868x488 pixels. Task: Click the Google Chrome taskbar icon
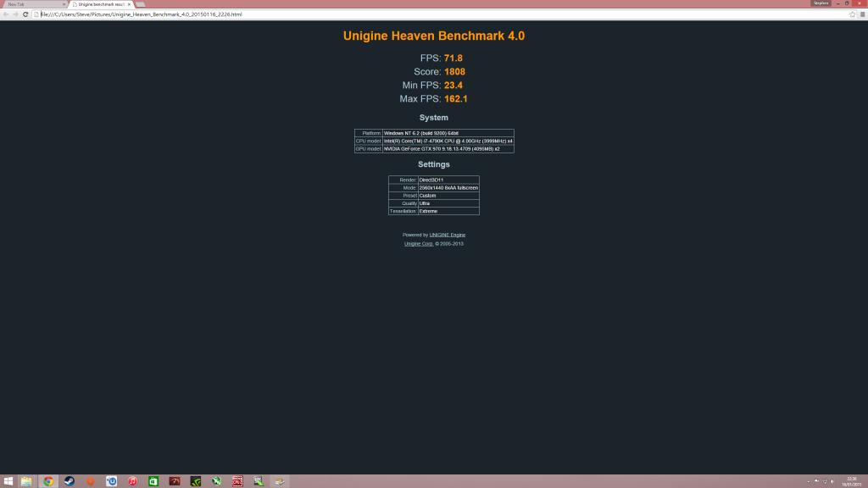click(48, 481)
